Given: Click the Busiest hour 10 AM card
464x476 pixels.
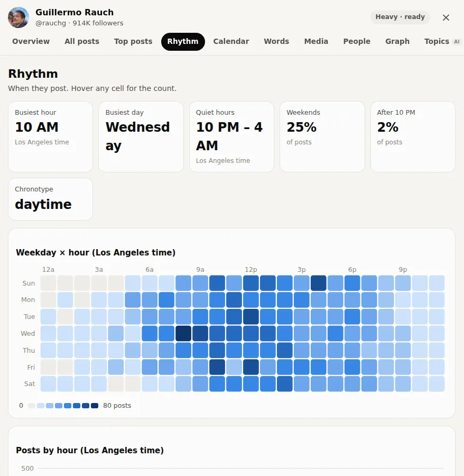Looking at the screenshot, I should tap(50, 136).
